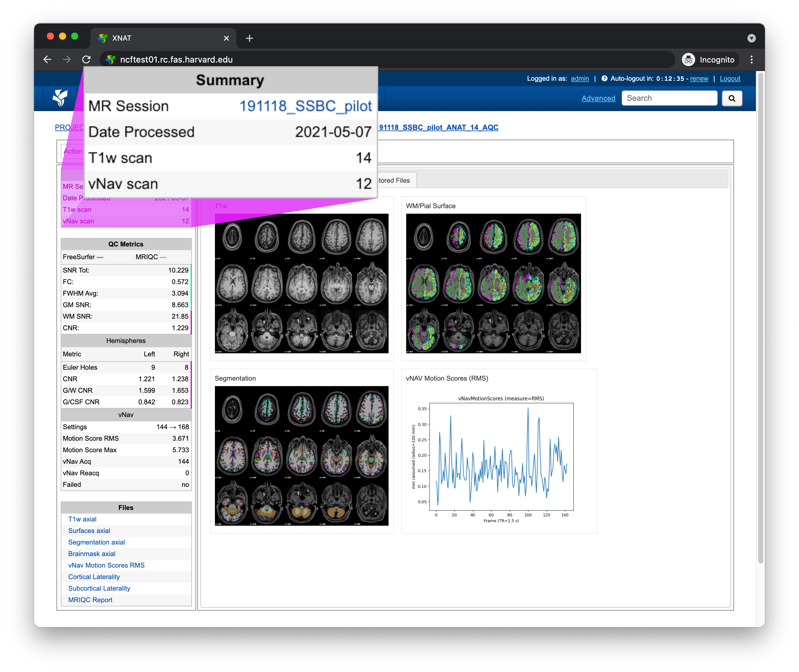799x672 pixels.
Task: Click the FWHM Avg value 3.094
Action: click(180, 293)
